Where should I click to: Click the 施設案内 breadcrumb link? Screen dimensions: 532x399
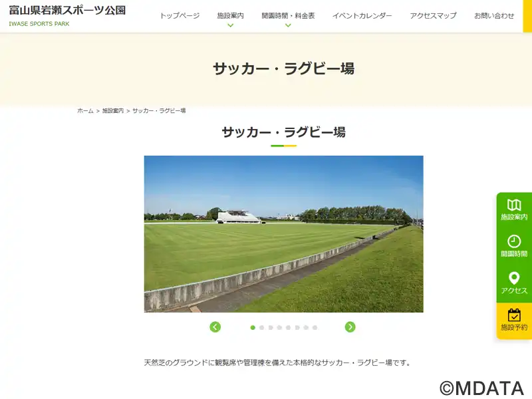[113, 110]
